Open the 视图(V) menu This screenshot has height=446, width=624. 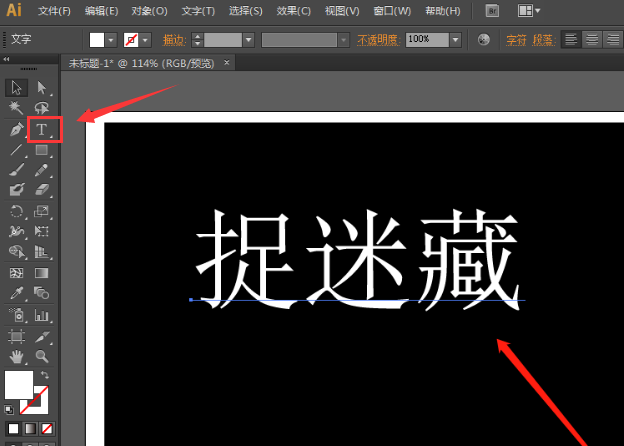coord(342,11)
